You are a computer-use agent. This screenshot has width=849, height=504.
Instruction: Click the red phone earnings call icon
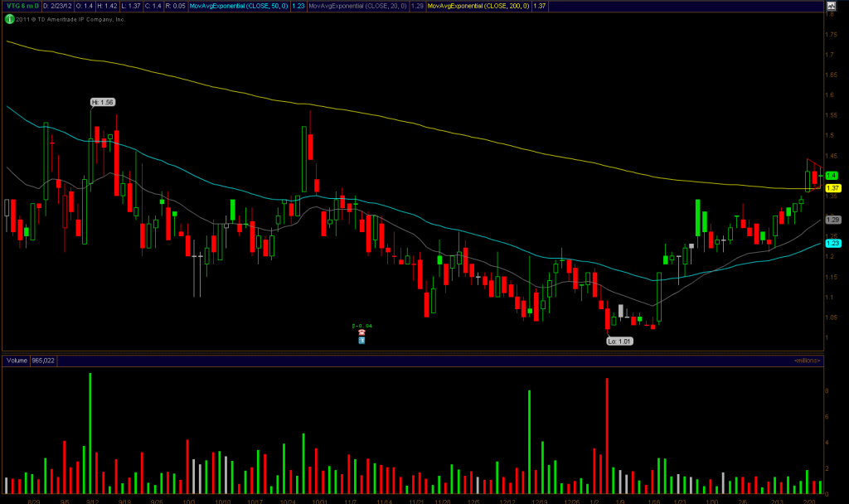(x=362, y=332)
